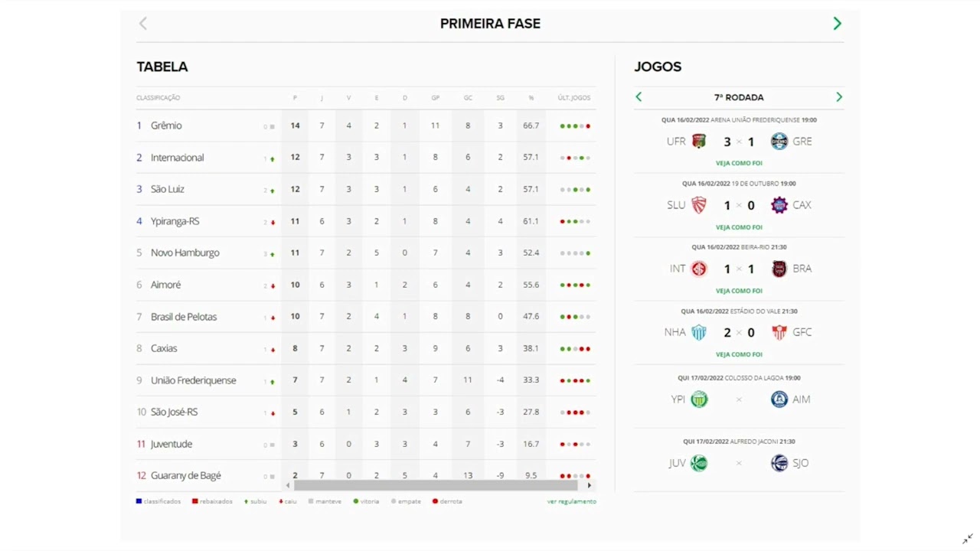Select the União Frederiquense team name
The width and height of the screenshot is (980, 551).
coord(194,380)
